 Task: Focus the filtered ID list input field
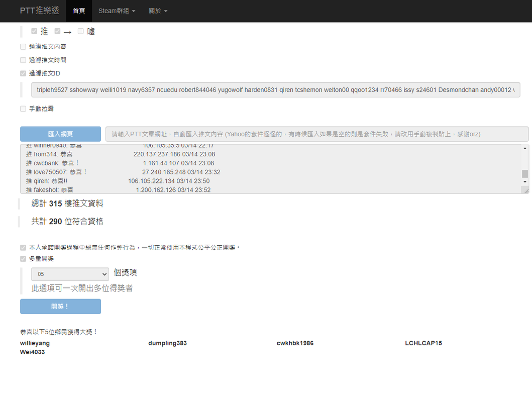click(x=275, y=90)
